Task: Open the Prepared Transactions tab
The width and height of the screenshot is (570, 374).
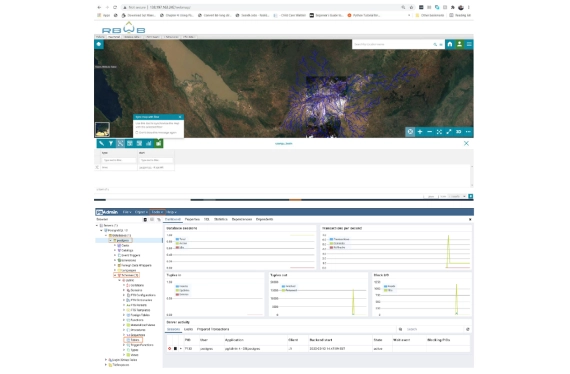Action: (x=213, y=329)
